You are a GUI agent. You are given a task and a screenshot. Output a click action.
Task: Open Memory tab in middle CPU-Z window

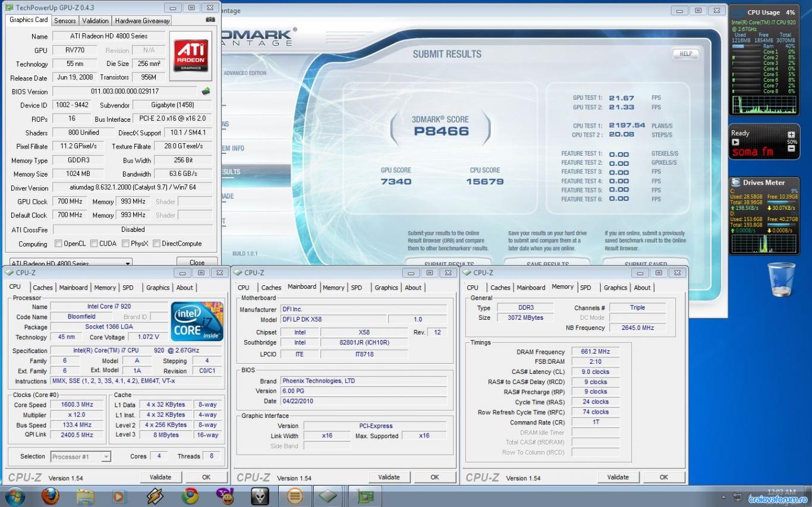click(333, 288)
